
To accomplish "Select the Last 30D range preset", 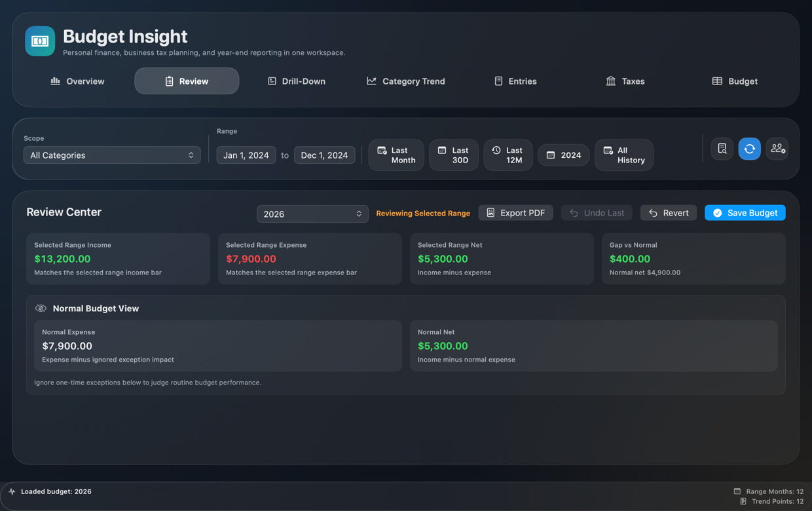I will point(454,155).
